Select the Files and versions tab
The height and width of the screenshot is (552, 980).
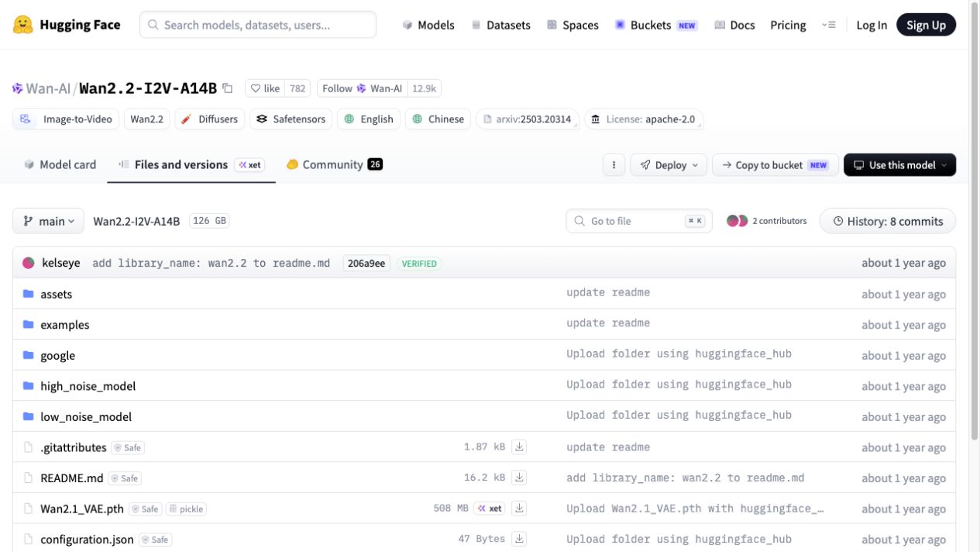click(191, 164)
